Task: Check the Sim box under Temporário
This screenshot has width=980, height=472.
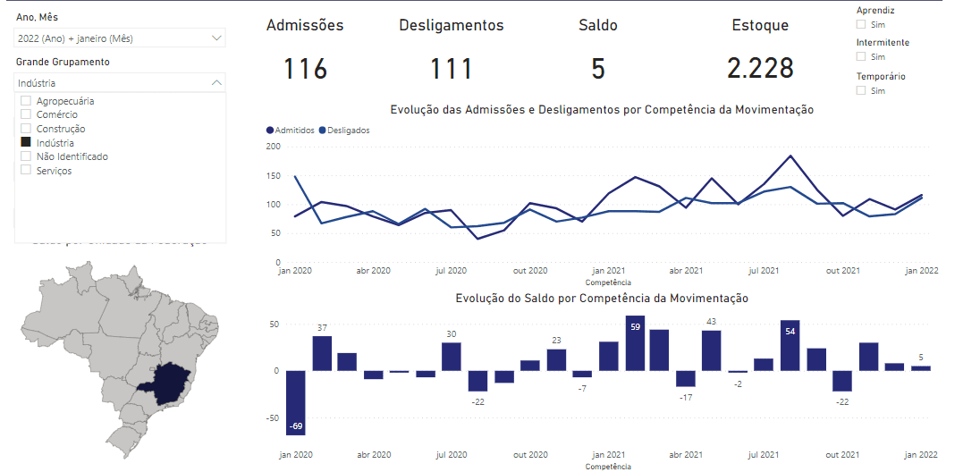Action: 861,90
